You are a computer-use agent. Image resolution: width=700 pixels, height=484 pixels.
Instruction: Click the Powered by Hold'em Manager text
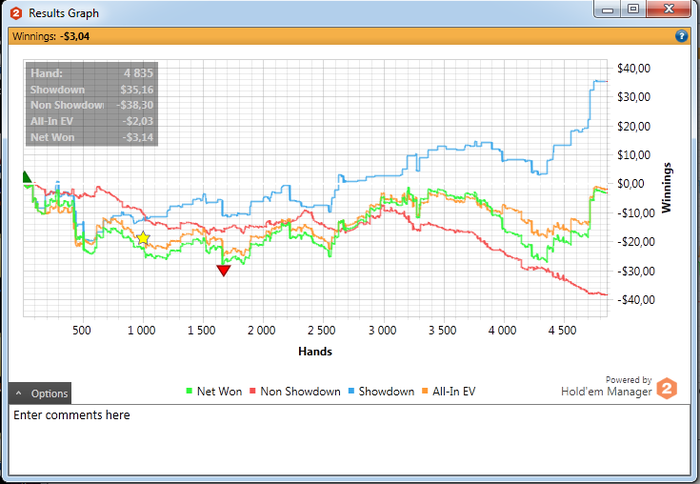[x=606, y=387]
